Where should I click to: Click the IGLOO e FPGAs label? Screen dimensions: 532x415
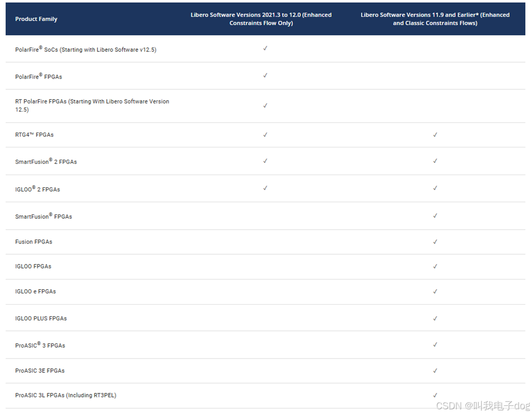click(x=35, y=291)
